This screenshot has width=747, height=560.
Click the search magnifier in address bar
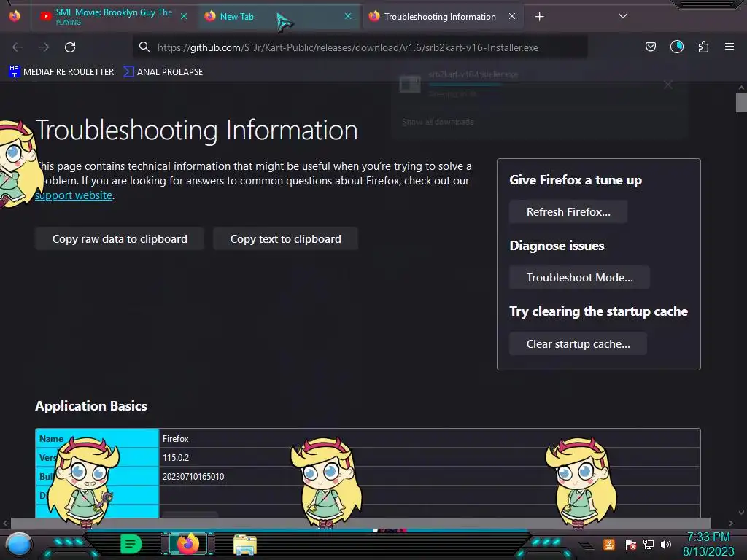(144, 47)
